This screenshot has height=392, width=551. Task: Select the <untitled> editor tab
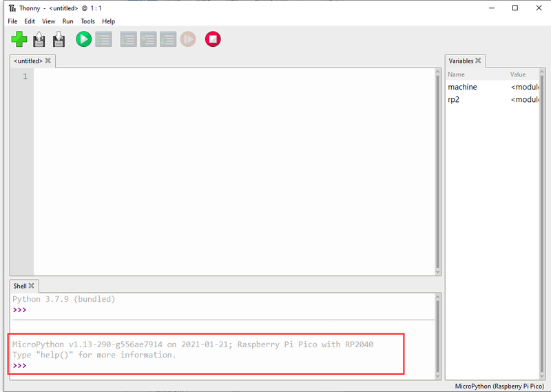(28, 61)
